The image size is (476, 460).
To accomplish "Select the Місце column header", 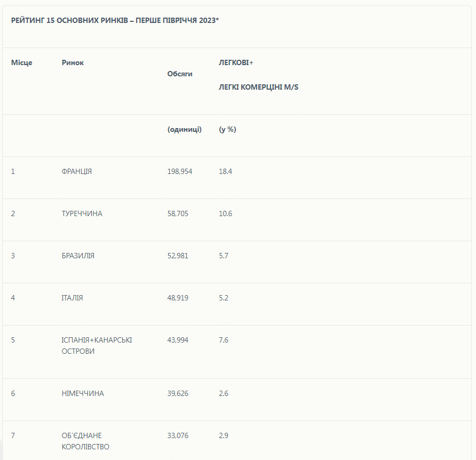I will pyautogui.click(x=21, y=63).
